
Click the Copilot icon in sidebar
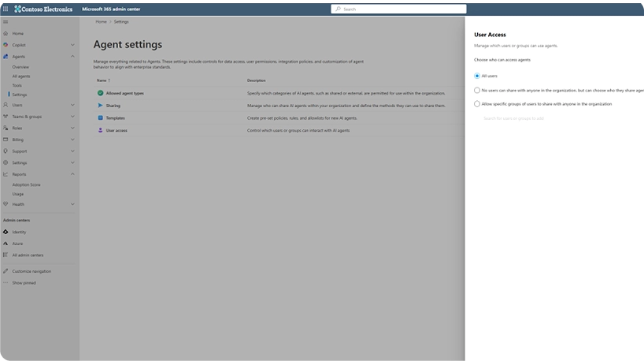click(6, 45)
